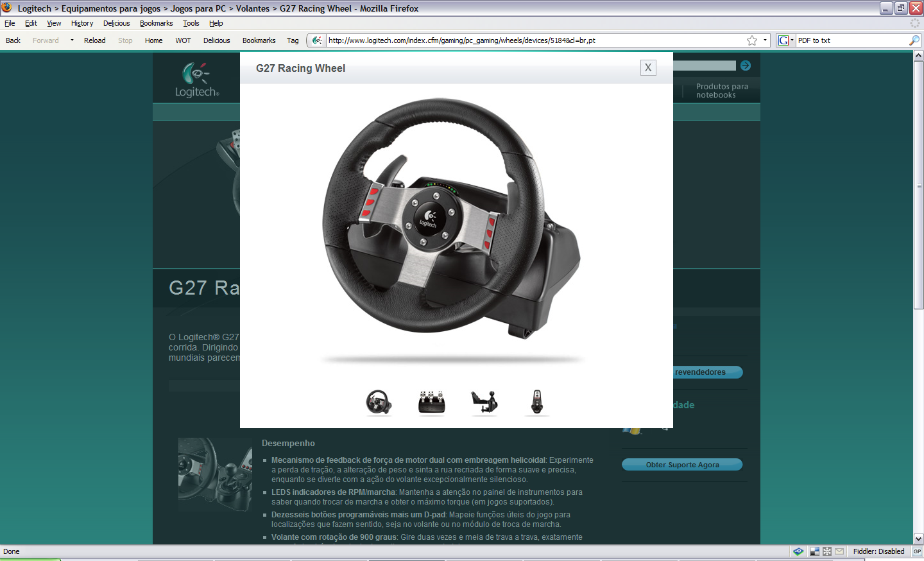Select the pedals thumbnail image
Screen dimensions: 924x561
[432, 402]
